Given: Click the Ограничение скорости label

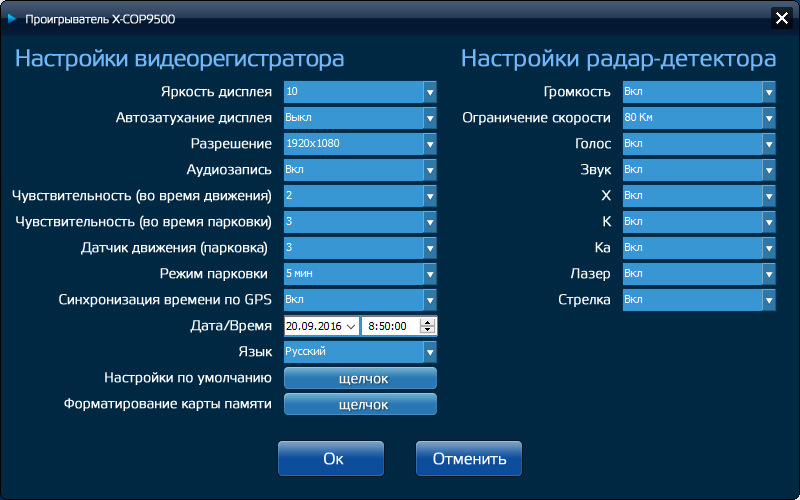Looking at the screenshot, I should coord(536,118).
